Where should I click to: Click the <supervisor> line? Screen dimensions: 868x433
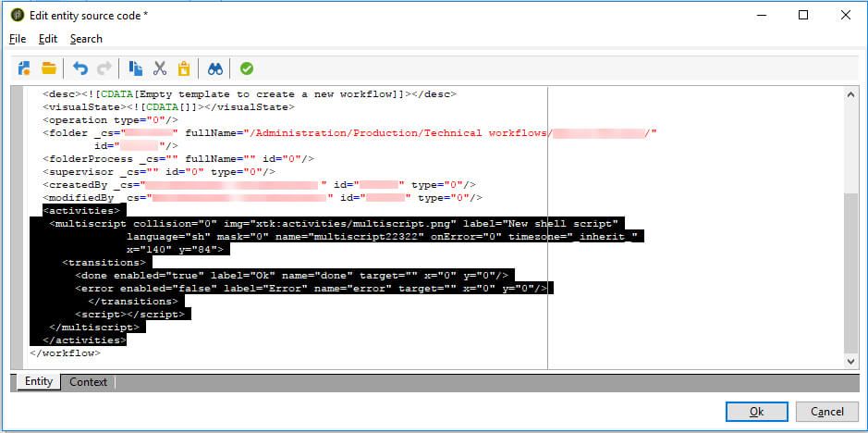pos(159,172)
